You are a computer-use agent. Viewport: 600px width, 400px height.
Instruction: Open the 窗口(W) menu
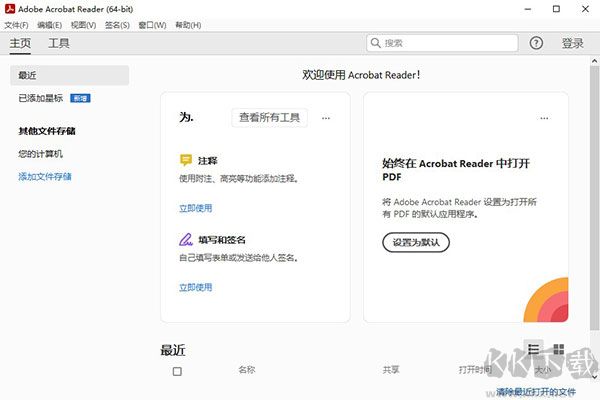tap(152, 25)
